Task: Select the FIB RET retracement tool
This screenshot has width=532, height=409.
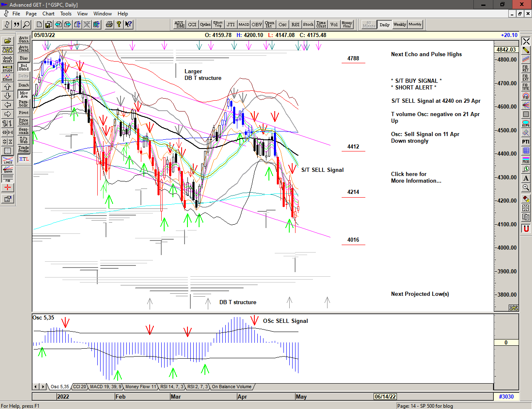Action: click(526, 69)
